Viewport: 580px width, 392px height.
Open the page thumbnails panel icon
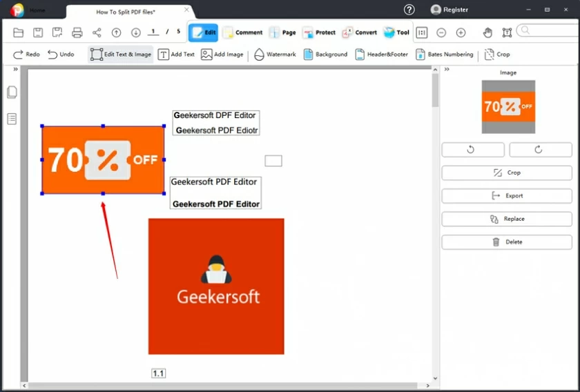(12, 92)
